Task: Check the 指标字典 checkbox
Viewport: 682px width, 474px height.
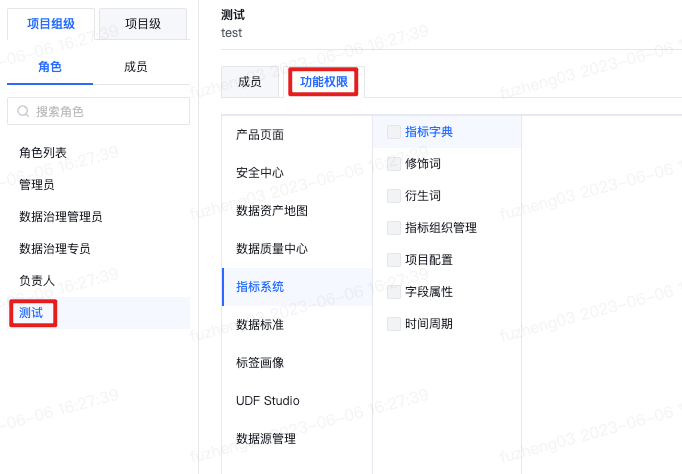Action: [394, 132]
